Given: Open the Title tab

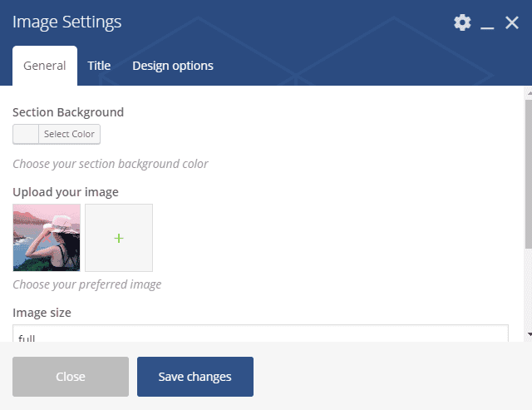Looking at the screenshot, I should tap(99, 66).
